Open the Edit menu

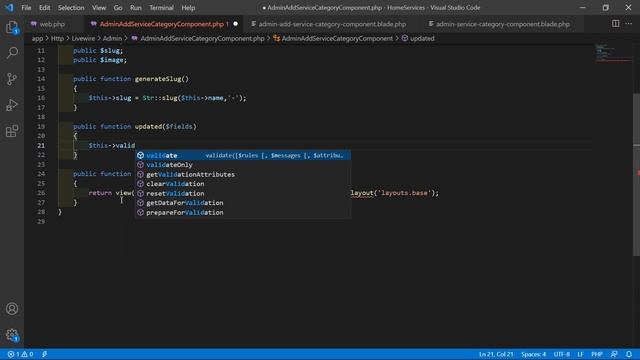point(44,8)
